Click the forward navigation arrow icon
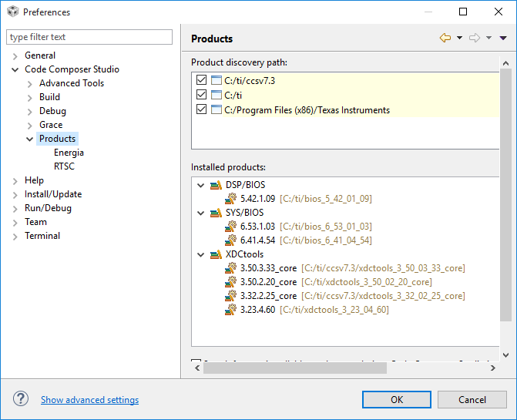Image resolution: width=517 pixels, height=420 pixels. click(475, 38)
